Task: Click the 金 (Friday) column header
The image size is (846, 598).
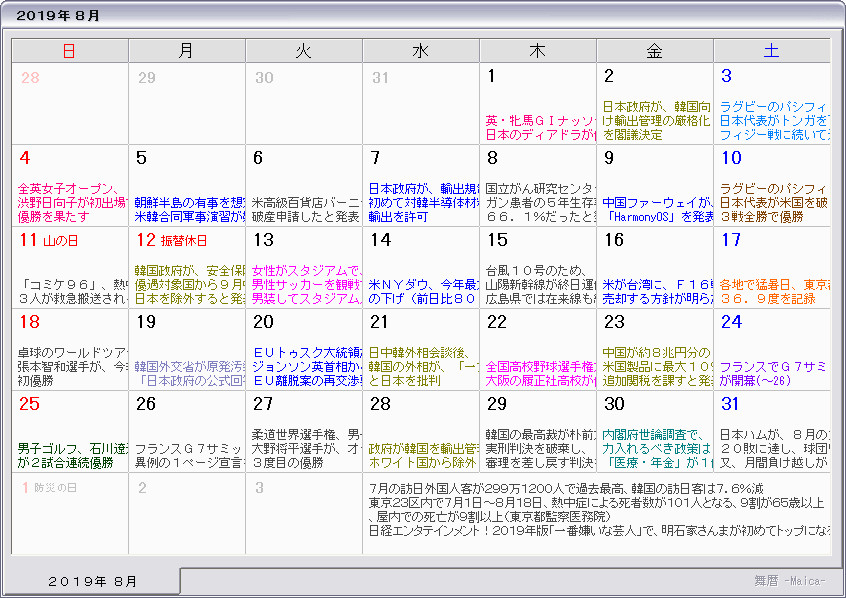Action: [654, 51]
